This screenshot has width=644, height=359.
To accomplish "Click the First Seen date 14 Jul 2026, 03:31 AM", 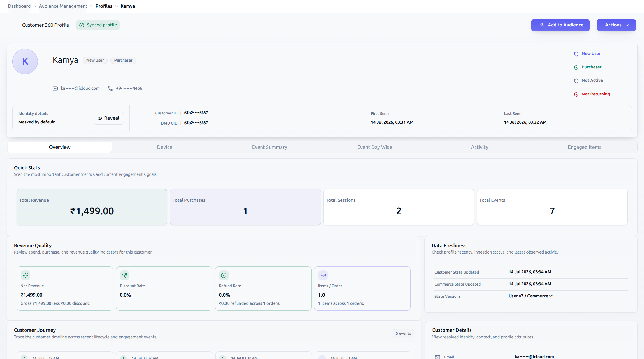I will [392, 122].
